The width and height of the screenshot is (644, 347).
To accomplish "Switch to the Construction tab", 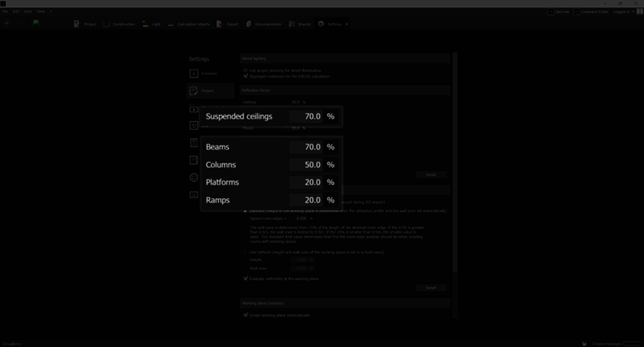I will [119, 24].
